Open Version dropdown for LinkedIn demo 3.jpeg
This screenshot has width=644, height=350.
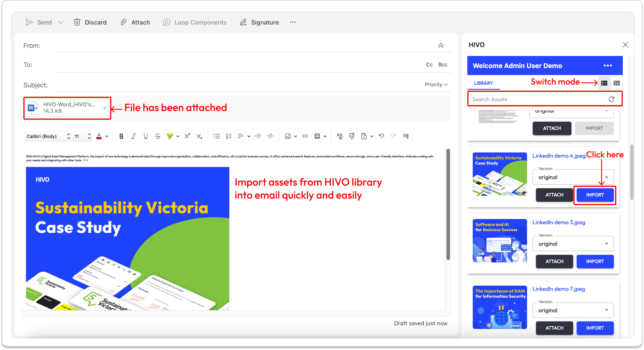(573, 244)
